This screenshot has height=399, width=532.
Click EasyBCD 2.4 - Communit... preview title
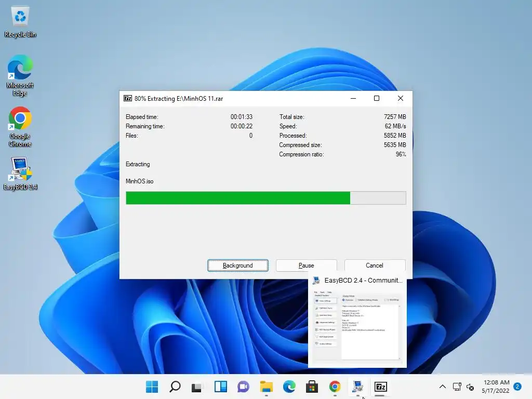pyautogui.click(x=363, y=280)
